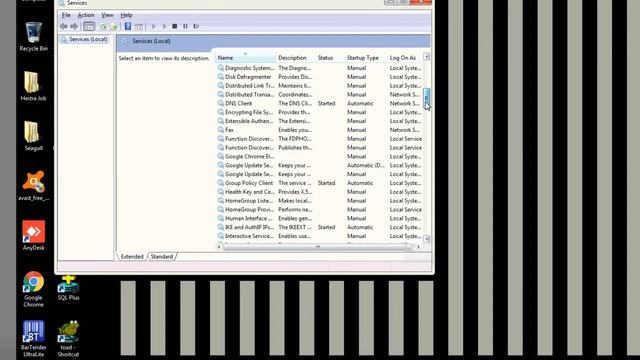Select the Google Chrome desktop shortcut
640x360 pixels.
33,289
